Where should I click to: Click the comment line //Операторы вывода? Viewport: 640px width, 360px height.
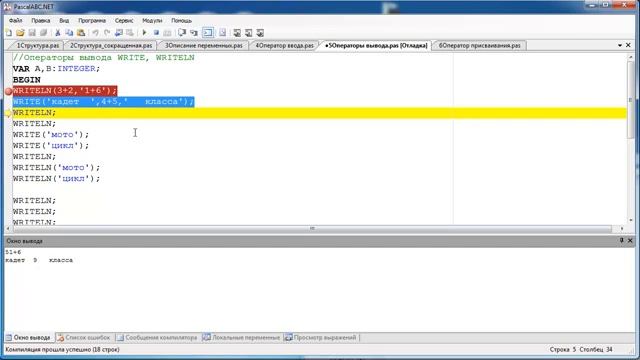(103, 58)
